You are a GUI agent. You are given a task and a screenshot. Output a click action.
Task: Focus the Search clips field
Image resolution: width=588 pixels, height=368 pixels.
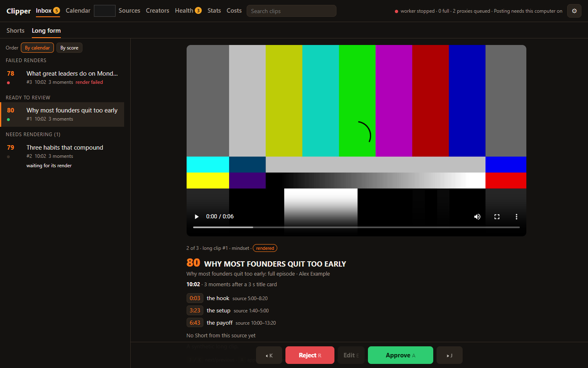tap(292, 11)
